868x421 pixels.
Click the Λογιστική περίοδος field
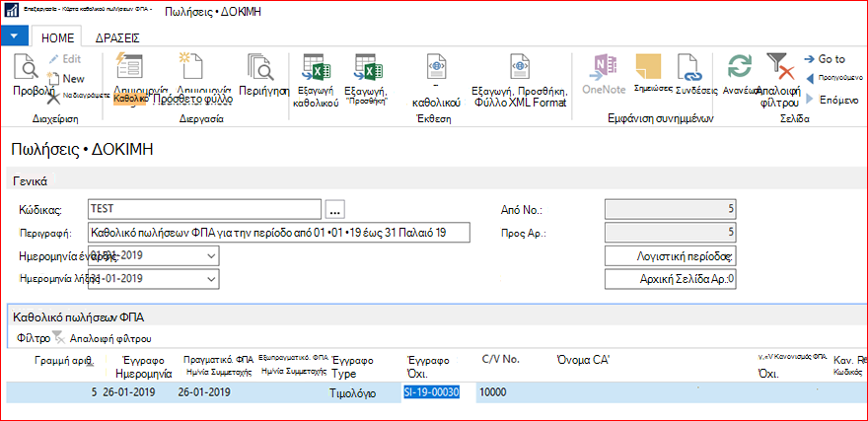[x=671, y=256]
